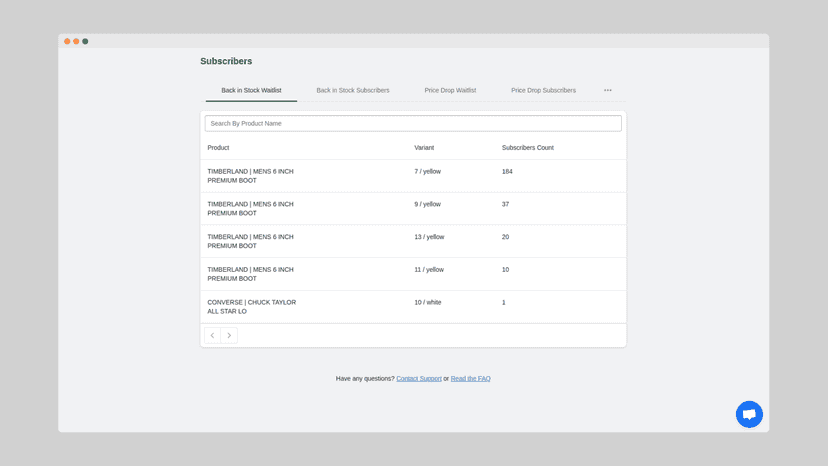Select the Subscribers Count column header
Viewport: 828px width, 466px height.
(x=528, y=147)
